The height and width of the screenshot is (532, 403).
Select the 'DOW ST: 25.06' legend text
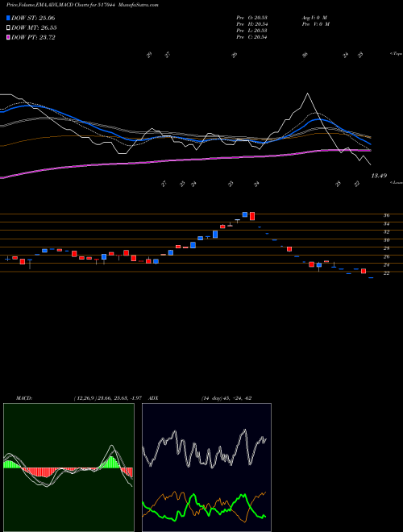click(33, 18)
